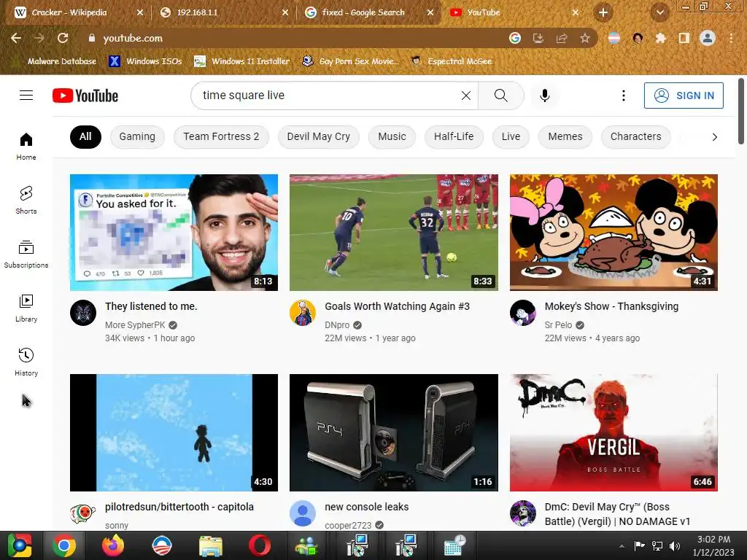The height and width of the screenshot is (560, 747).
Task: Play the DmC Vergil boss battle thumbnail
Action: tap(614, 432)
